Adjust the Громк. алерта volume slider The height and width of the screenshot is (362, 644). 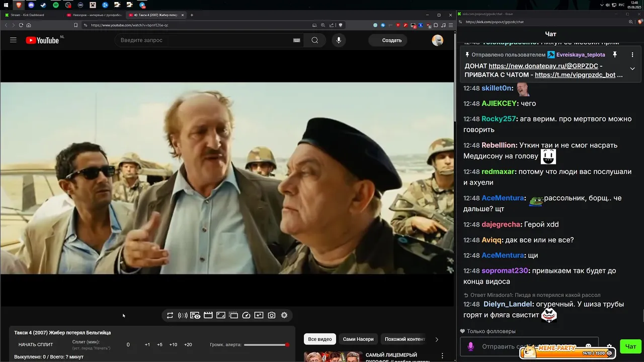tap(266, 345)
